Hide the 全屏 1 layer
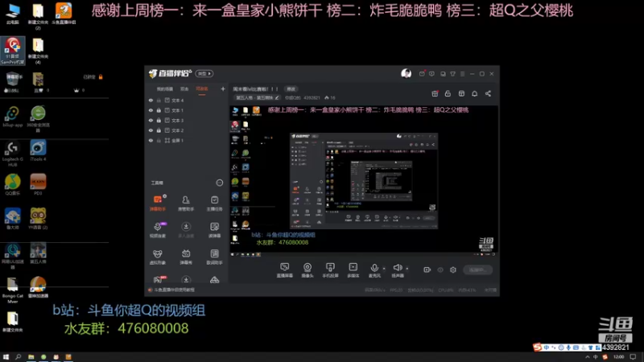644x362 pixels. pos(151,140)
